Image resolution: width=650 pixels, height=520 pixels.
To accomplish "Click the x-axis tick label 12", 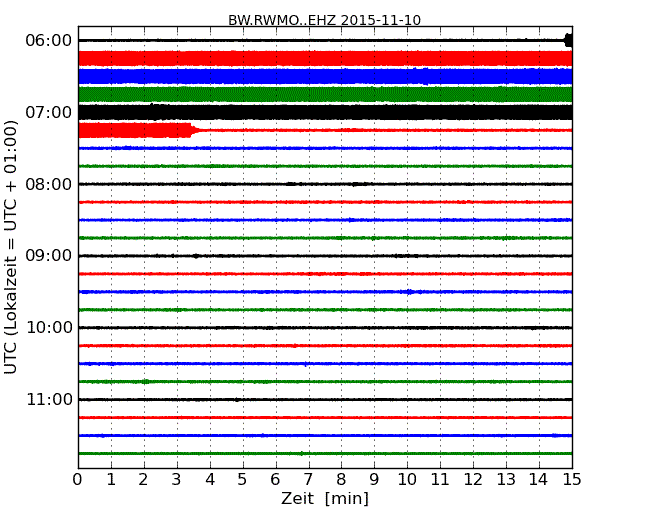I will click(x=473, y=479).
